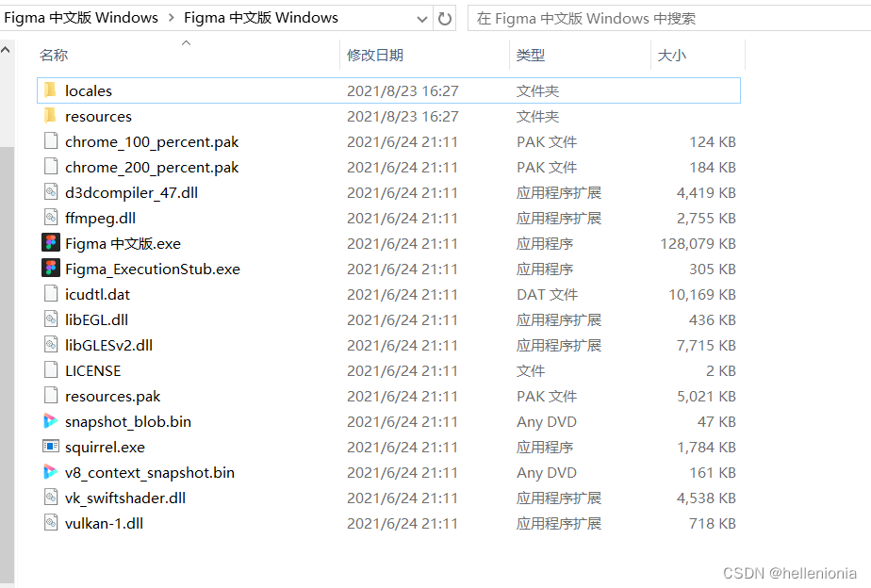The image size is (871, 588).
Task: Click the 7,715 KB size of libGLESv2.dll
Action: [706, 346]
